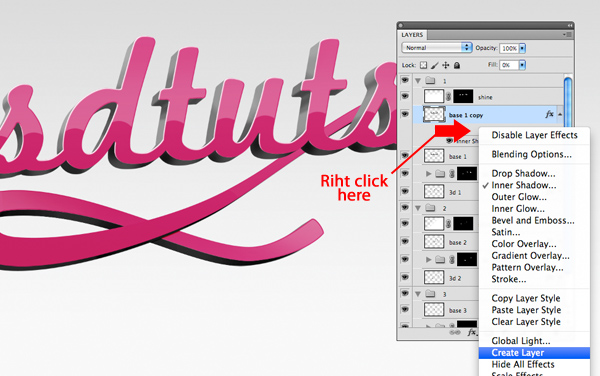This screenshot has width=600, height=376.
Task: Hide the shine layer
Action: (x=405, y=96)
